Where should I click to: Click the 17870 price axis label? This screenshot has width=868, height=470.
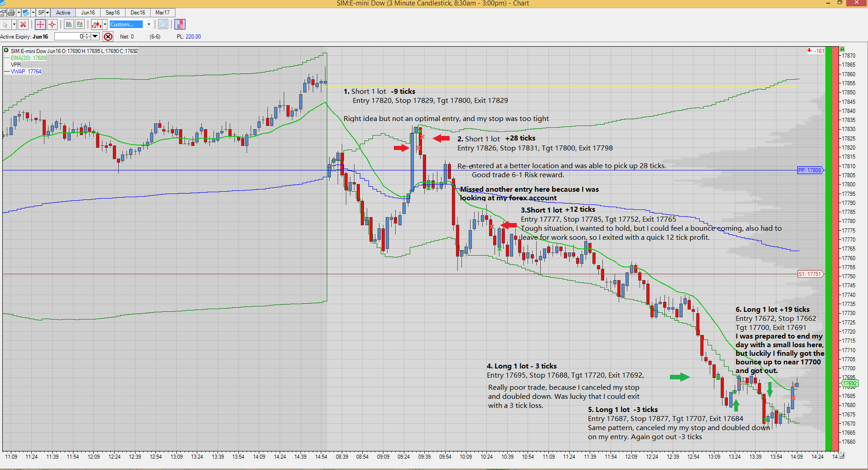[x=849, y=56]
